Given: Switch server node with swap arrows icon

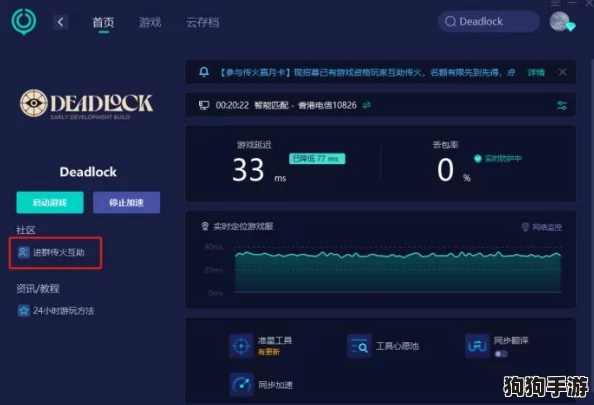Looking at the screenshot, I should [x=366, y=105].
